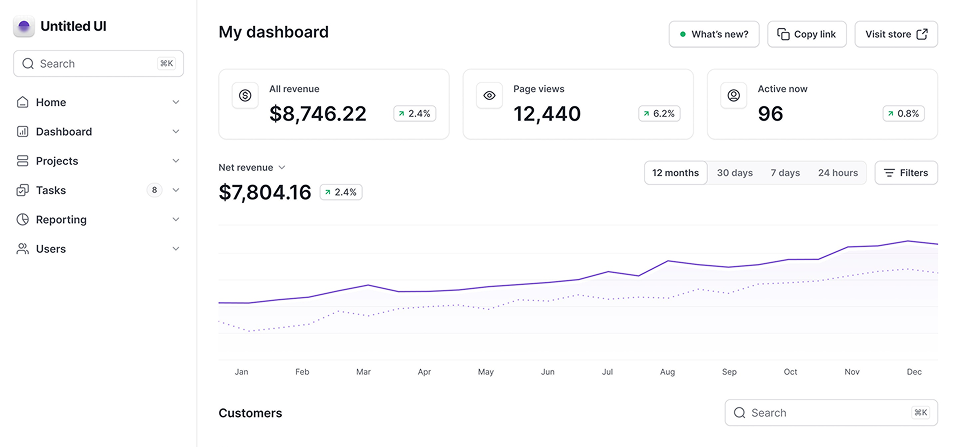
Task: Open the Visit store link
Action: click(896, 34)
